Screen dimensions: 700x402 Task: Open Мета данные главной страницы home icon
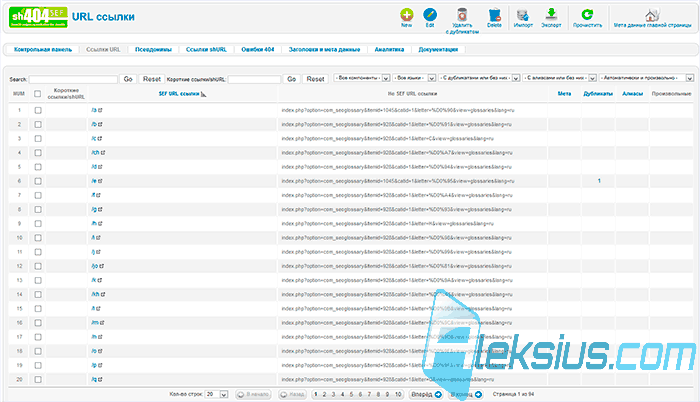point(652,15)
